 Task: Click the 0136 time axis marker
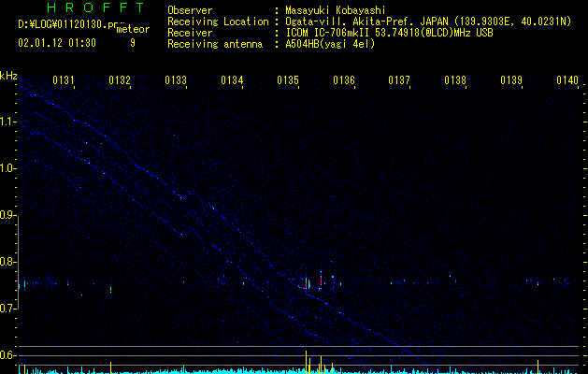pyautogui.click(x=344, y=80)
